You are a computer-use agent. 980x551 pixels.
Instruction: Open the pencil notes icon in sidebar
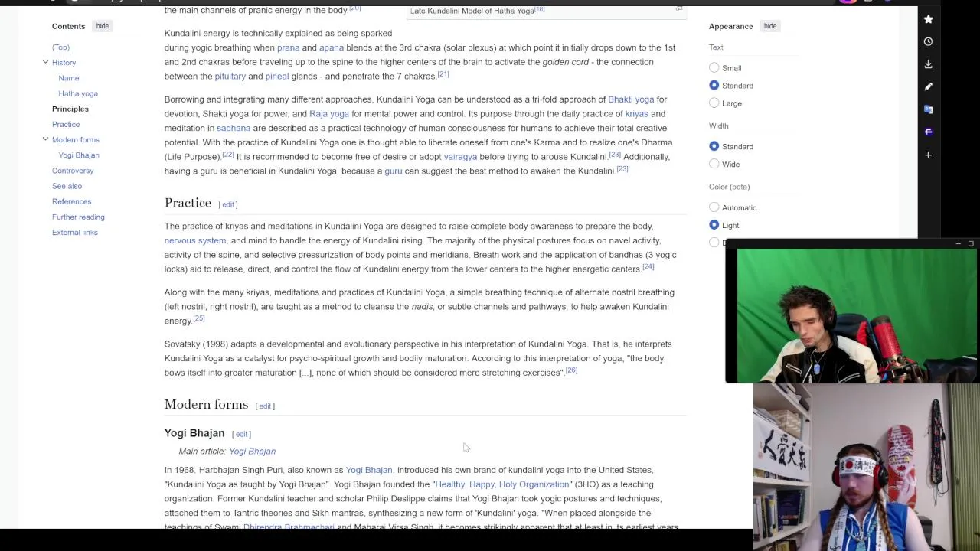click(928, 86)
